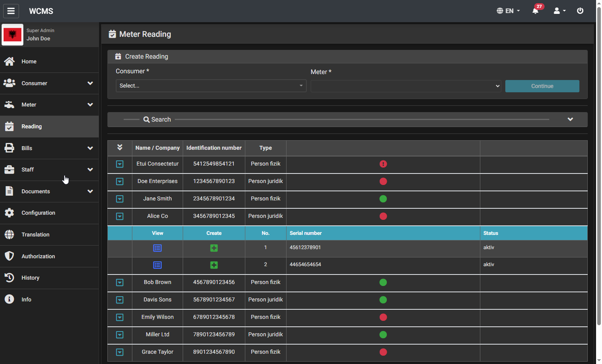Click the Continue button
The width and height of the screenshot is (602, 364).
(542, 86)
